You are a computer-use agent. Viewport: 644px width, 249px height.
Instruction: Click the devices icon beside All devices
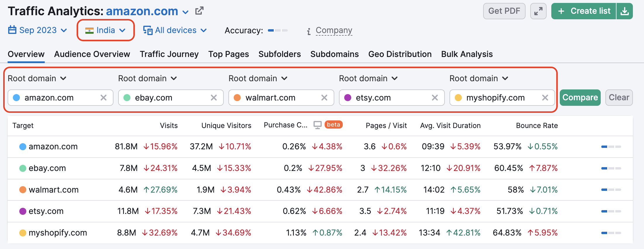pyautogui.click(x=148, y=30)
